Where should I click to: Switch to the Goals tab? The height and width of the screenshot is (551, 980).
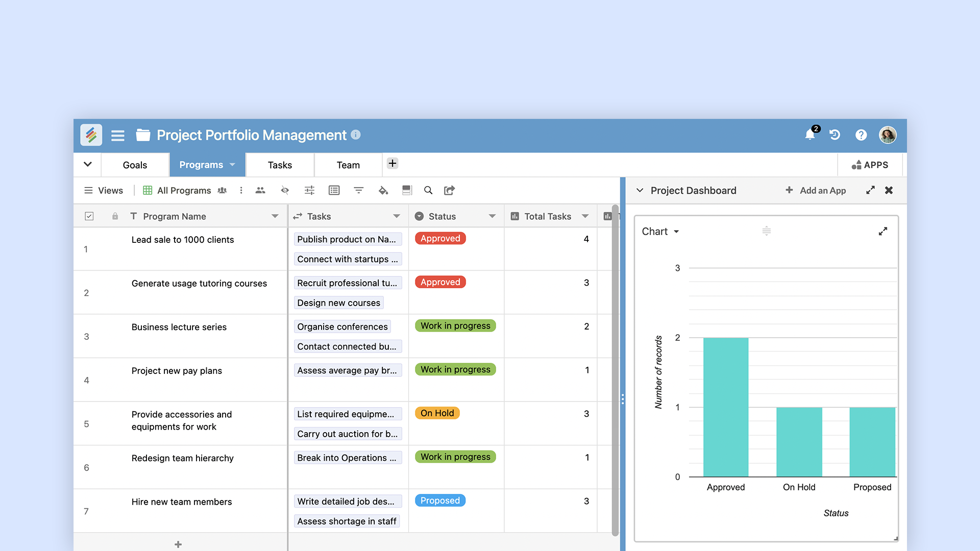pos(134,164)
